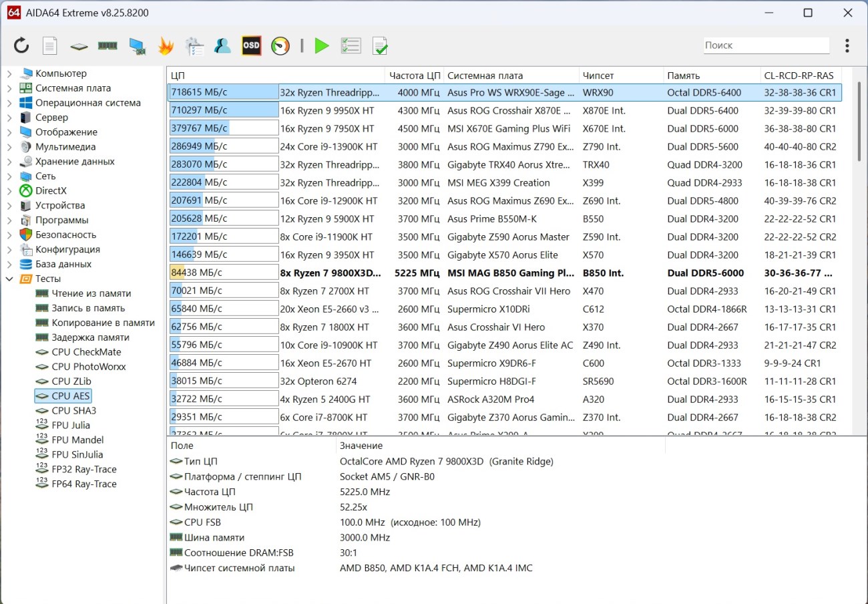Click the memory module toolbar icon
This screenshot has width=868, height=604.
point(107,45)
